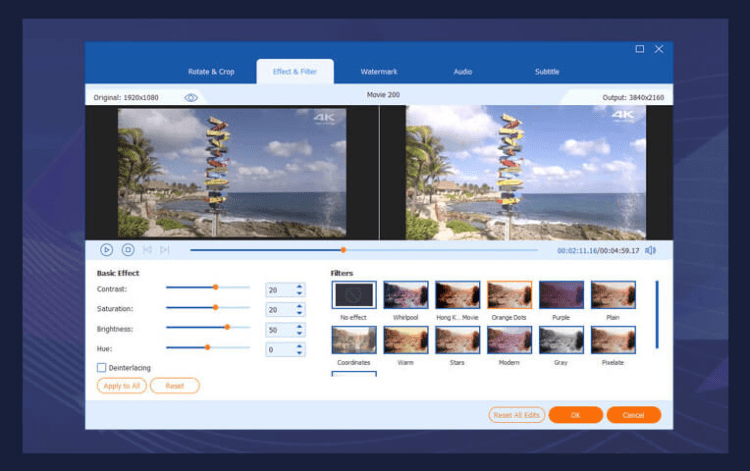
Task: Click the output video preview
Action: 526,173
